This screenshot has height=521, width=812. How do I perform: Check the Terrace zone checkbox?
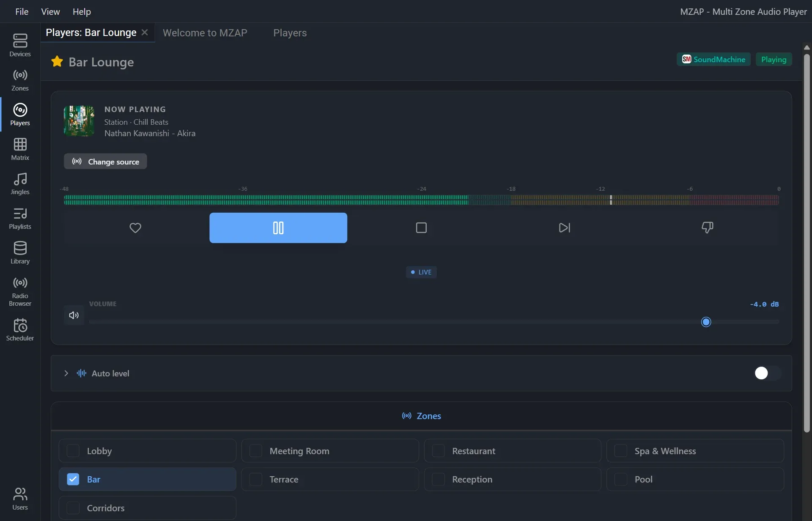(x=256, y=479)
